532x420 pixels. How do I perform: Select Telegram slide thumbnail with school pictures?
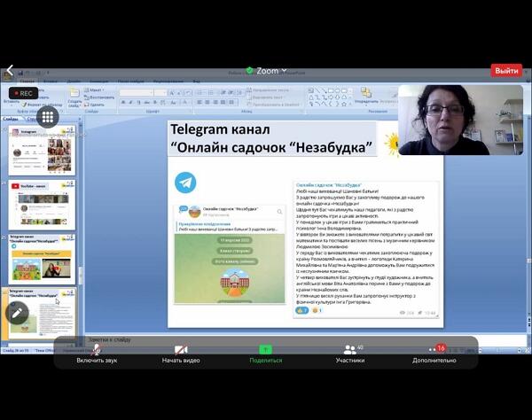pyautogui.click(x=42, y=260)
